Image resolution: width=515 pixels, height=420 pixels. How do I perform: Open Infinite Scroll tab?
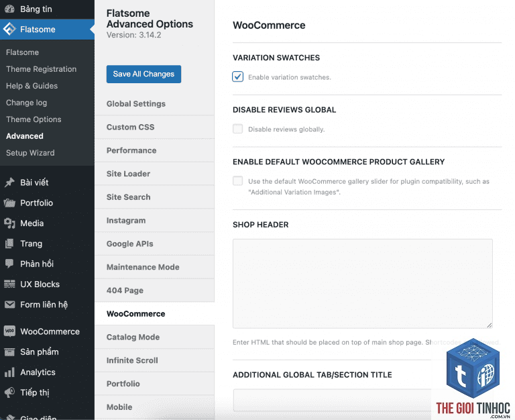click(154, 360)
